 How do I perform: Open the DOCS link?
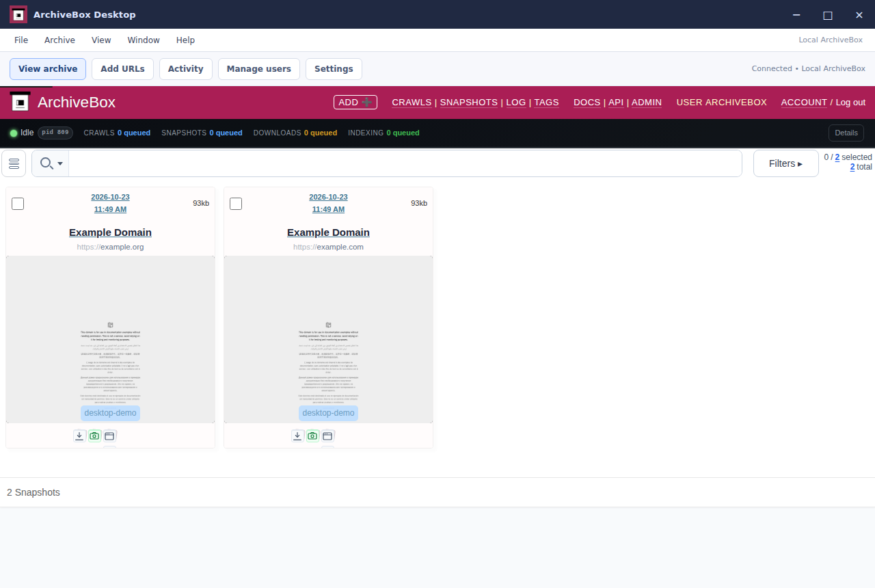(587, 103)
